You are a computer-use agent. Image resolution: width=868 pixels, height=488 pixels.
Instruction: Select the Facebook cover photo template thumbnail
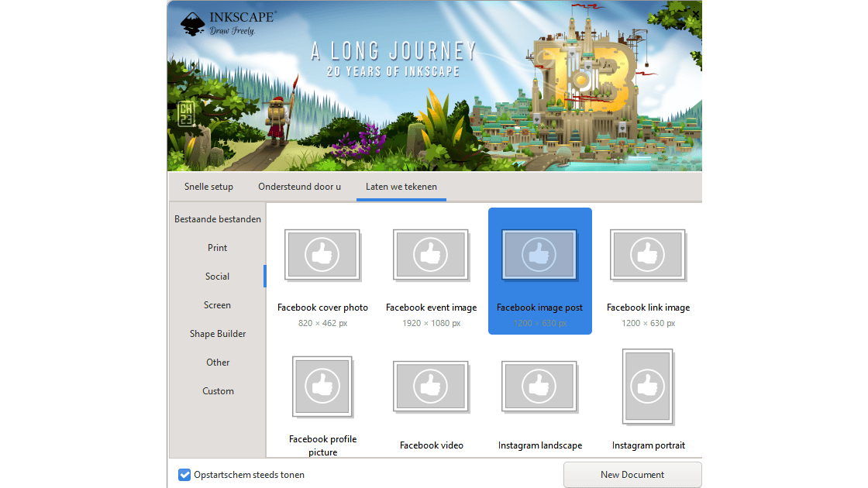tap(322, 255)
